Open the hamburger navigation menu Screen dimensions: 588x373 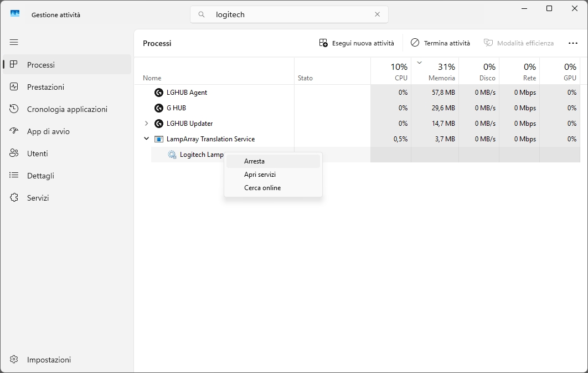[14, 42]
